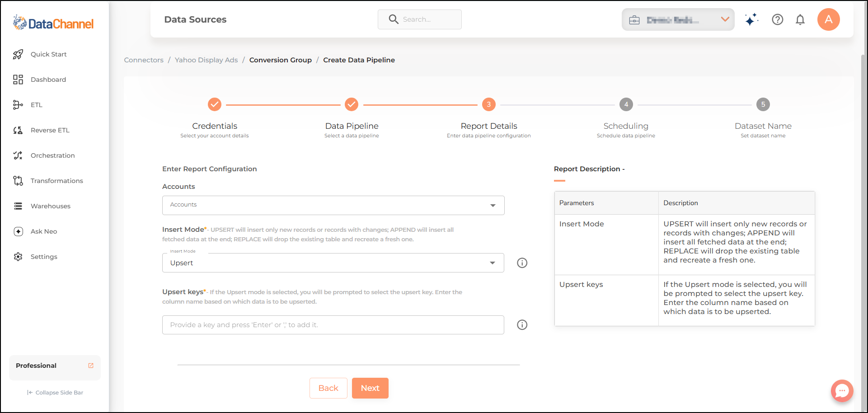
Task: Click the Back button
Action: point(328,388)
